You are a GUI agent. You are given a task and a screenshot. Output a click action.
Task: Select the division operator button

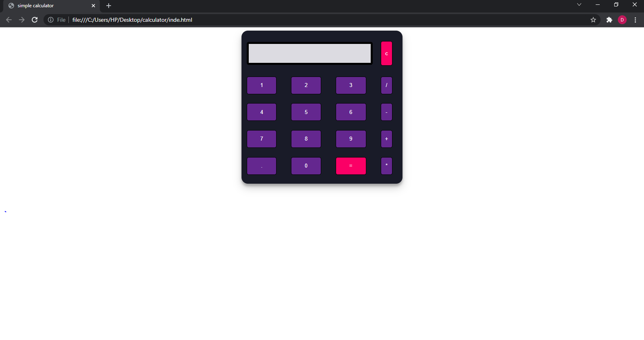pos(386,85)
